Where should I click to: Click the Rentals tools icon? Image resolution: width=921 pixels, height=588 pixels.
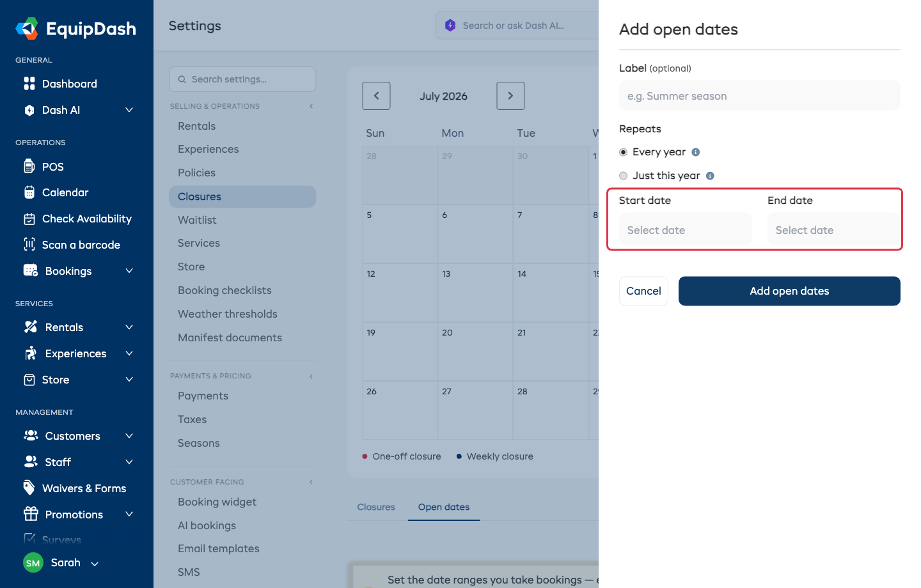pos(31,327)
